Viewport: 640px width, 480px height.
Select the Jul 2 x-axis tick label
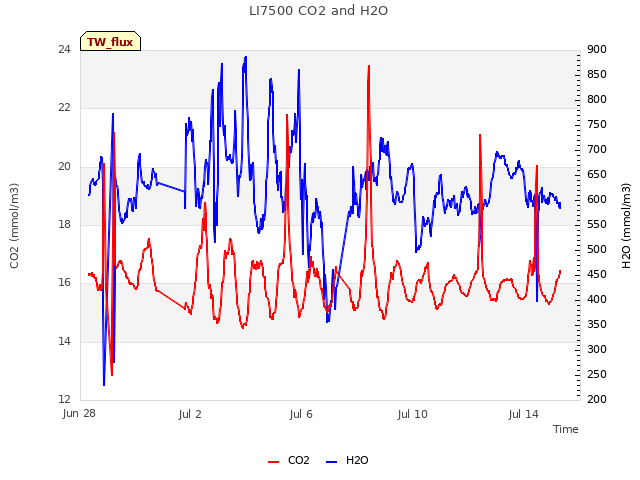point(190,414)
